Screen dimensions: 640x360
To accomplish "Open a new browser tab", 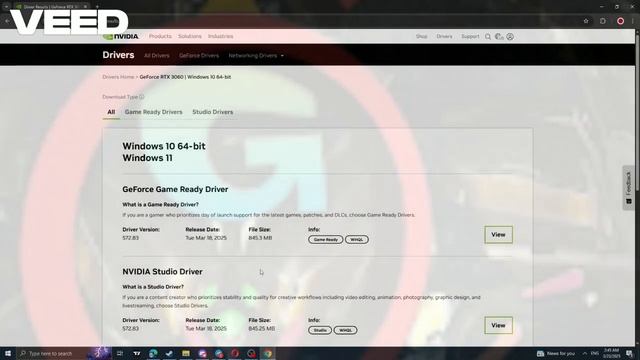I will point(97,7).
